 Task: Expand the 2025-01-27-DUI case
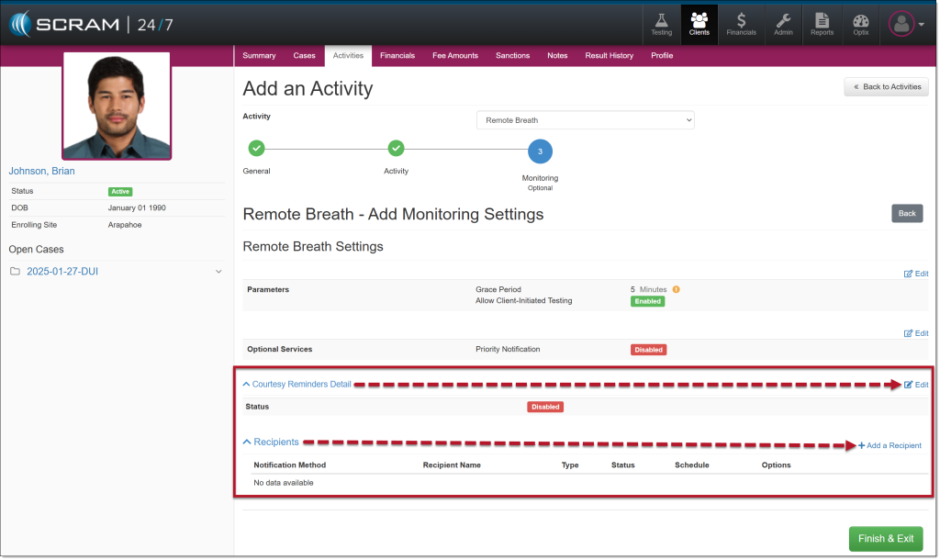(218, 272)
